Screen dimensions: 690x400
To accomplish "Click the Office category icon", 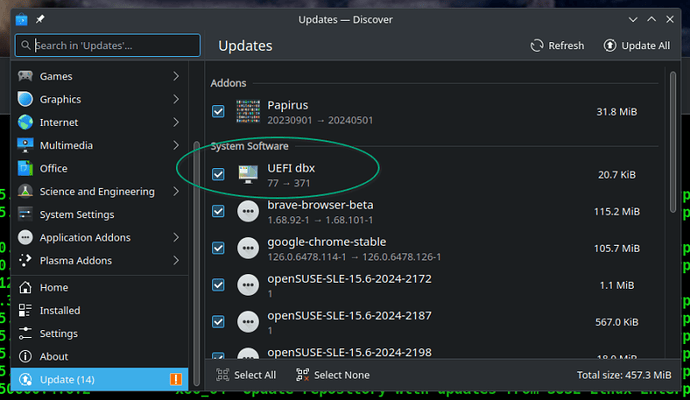I will (25, 168).
